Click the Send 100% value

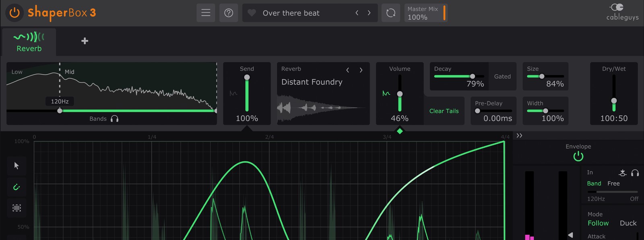[247, 118]
